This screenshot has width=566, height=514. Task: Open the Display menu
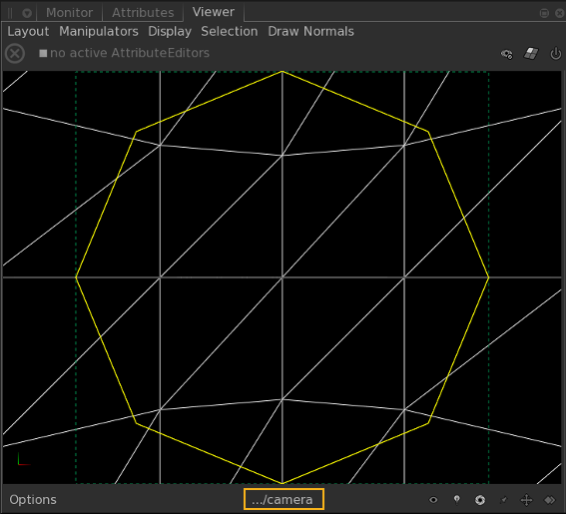(170, 32)
